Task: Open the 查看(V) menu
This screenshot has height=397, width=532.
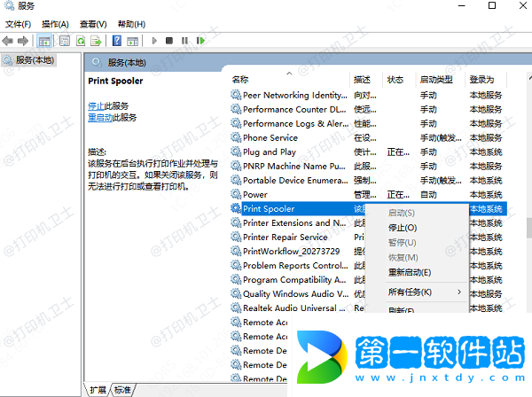Action: 93,24
